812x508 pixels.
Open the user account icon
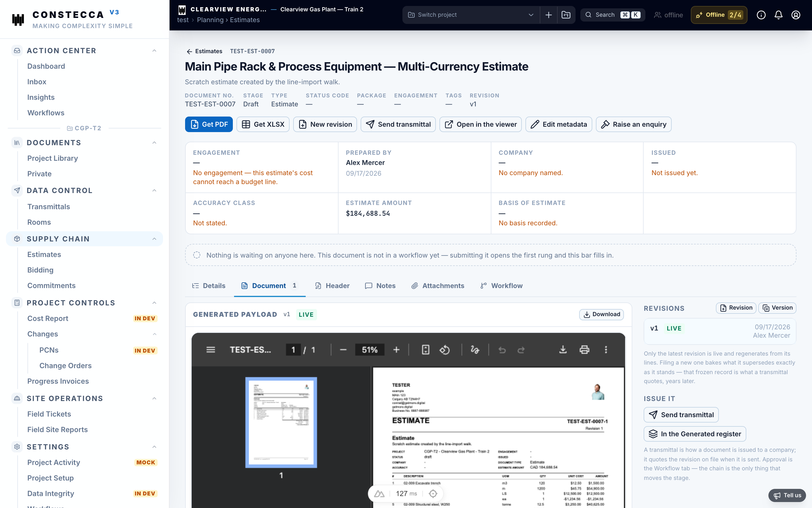point(796,15)
